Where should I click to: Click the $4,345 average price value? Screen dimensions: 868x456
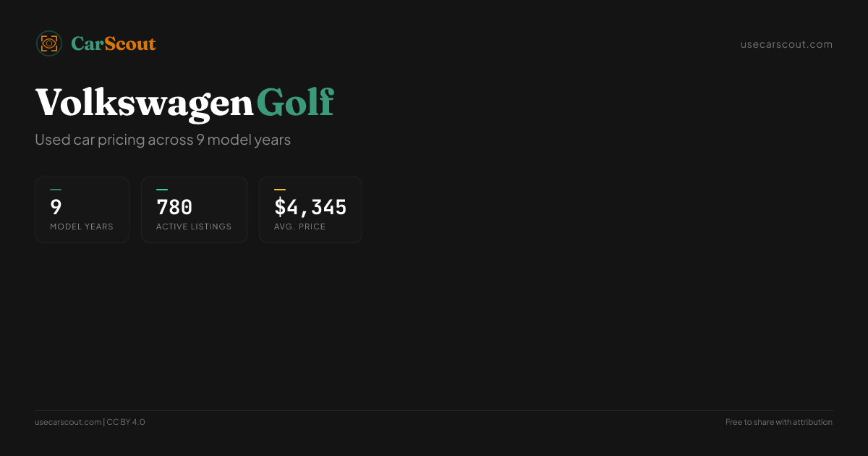(310, 208)
